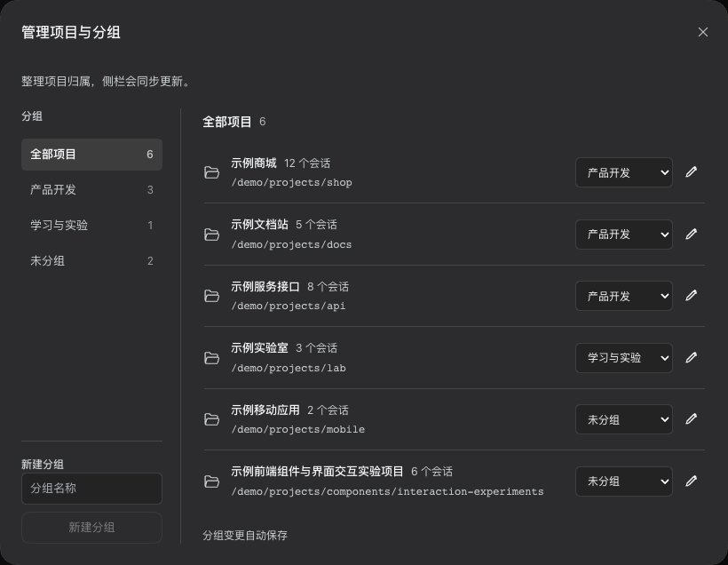Click the 12 个会话 session count
This screenshot has height=565, width=728.
click(307, 163)
